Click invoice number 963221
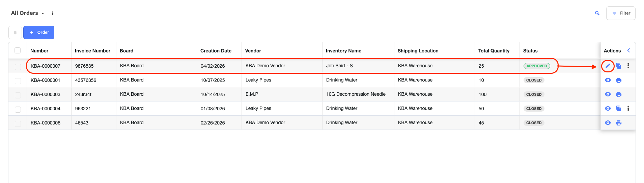644x183 pixels. [x=83, y=109]
